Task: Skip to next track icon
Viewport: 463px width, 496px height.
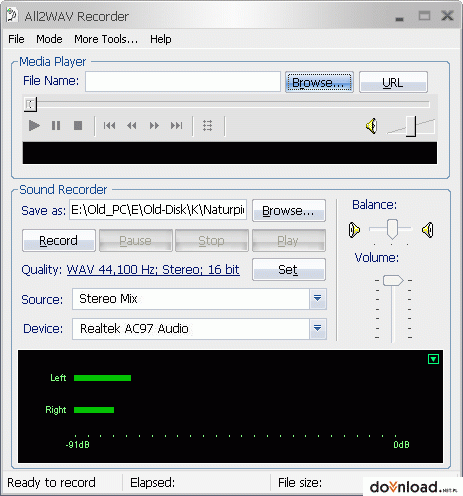Action: 176,126
